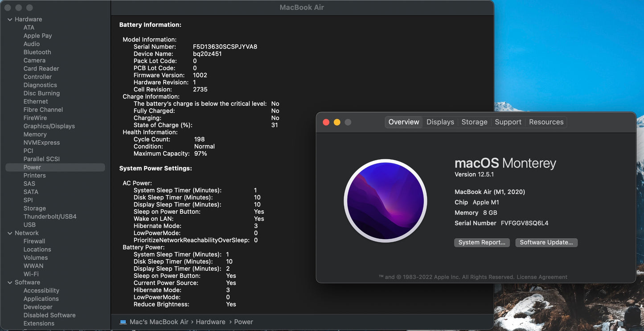
Task: Select the Support tab
Action: click(x=508, y=122)
